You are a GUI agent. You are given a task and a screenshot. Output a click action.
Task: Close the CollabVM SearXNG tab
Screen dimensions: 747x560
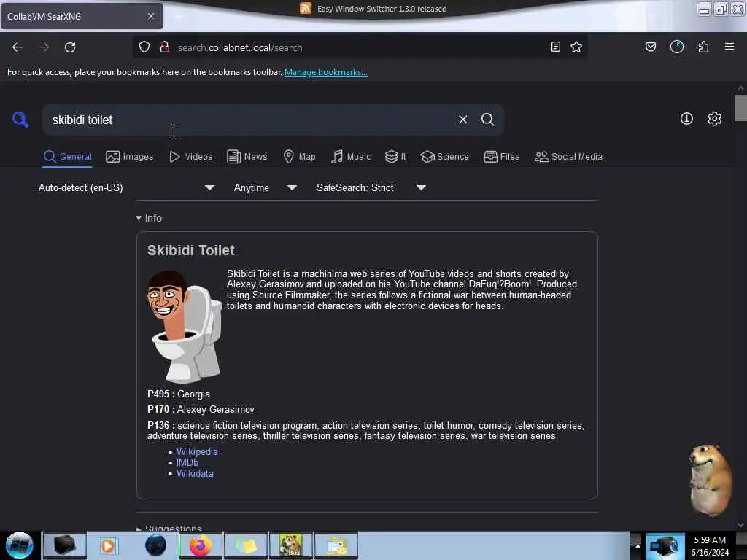pyautogui.click(x=151, y=16)
